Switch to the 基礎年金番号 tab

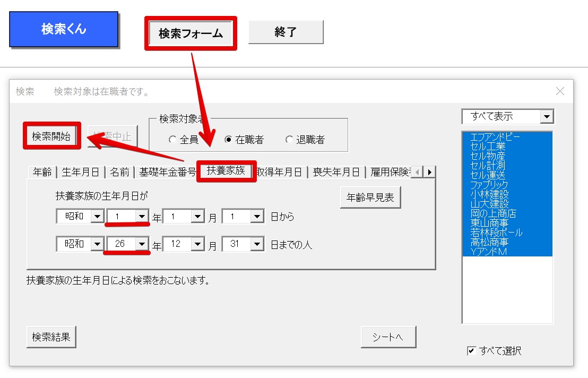pos(167,172)
